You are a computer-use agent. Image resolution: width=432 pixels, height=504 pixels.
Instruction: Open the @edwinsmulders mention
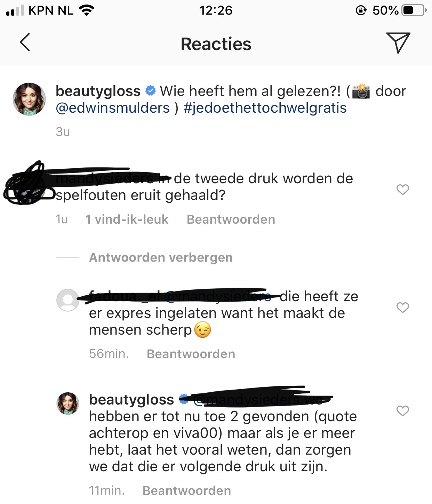(113, 108)
